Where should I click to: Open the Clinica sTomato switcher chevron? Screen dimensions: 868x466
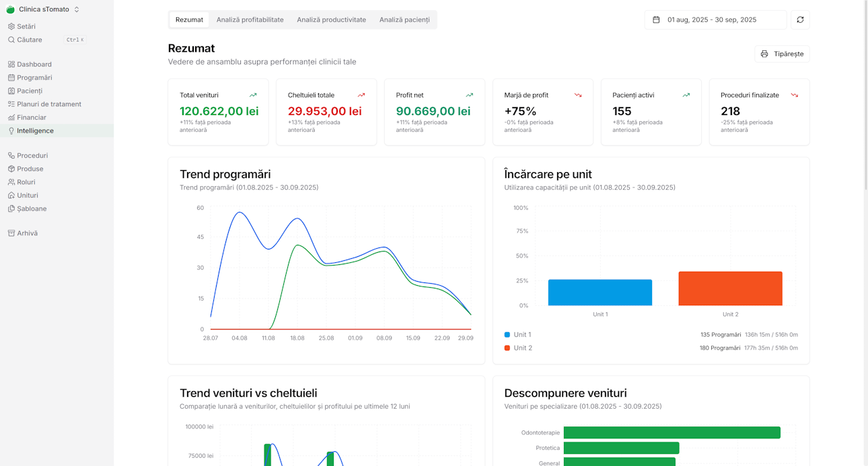pyautogui.click(x=76, y=10)
